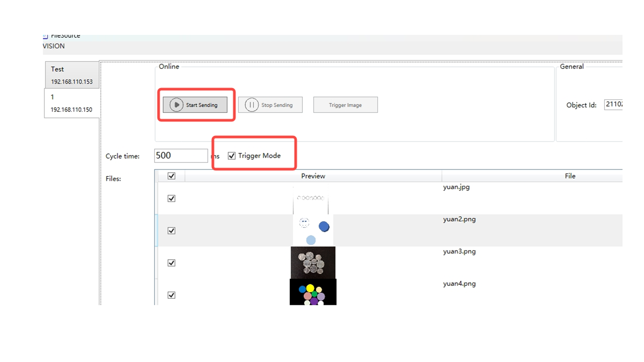644x362 pixels.
Task: Click the pause icon in Stop Sending
Action: coord(252,105)
